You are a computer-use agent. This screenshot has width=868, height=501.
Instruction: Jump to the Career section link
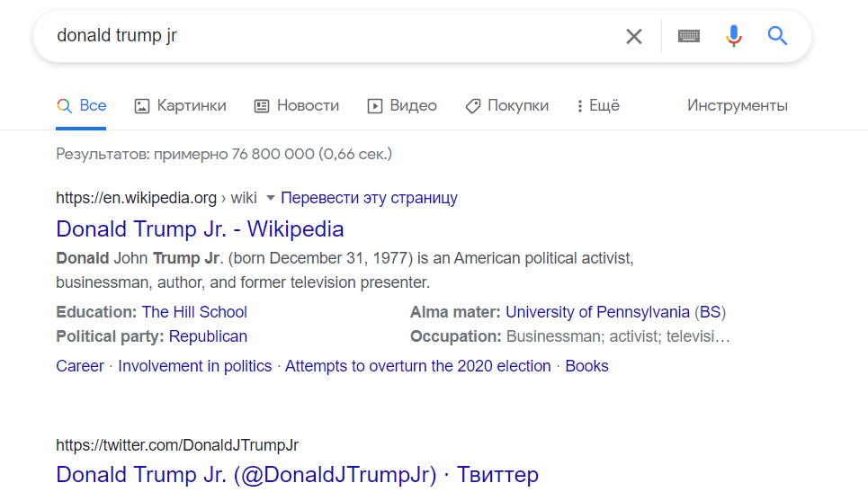coord(80,366)
